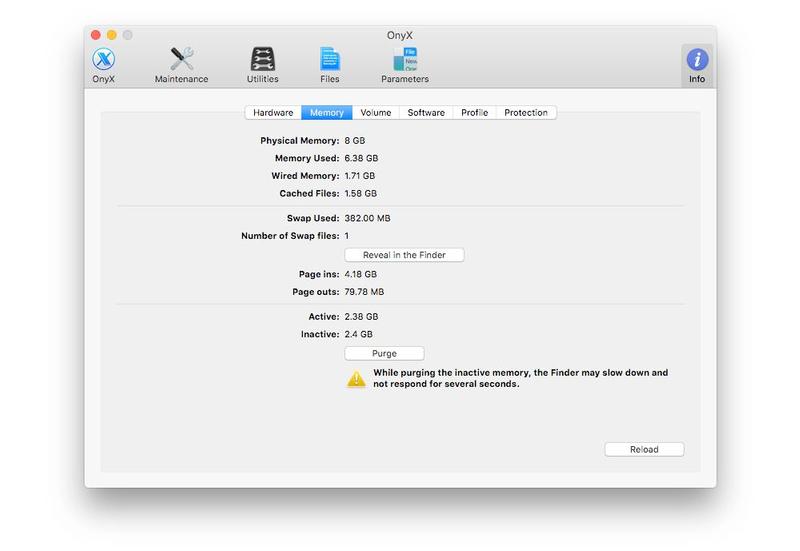Open the Maintenance tools section

(x=181, y=65)
